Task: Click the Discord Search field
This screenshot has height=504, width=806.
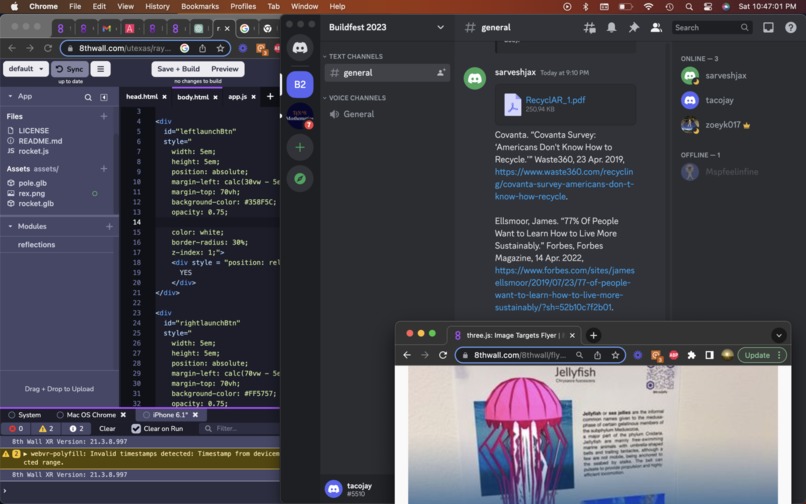Action: (x=712, y=28)
